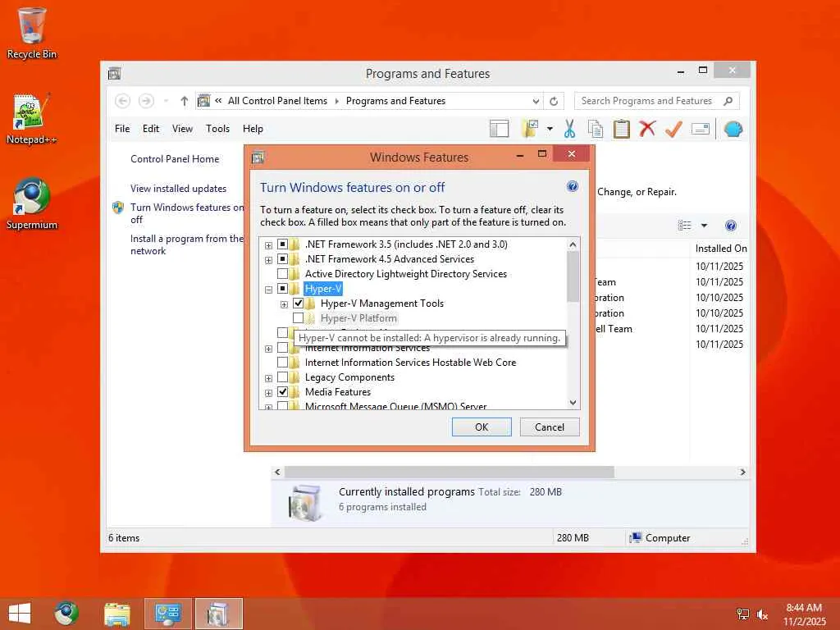
Task: Open the view options dropdown arrow
Action: (704, 226)
